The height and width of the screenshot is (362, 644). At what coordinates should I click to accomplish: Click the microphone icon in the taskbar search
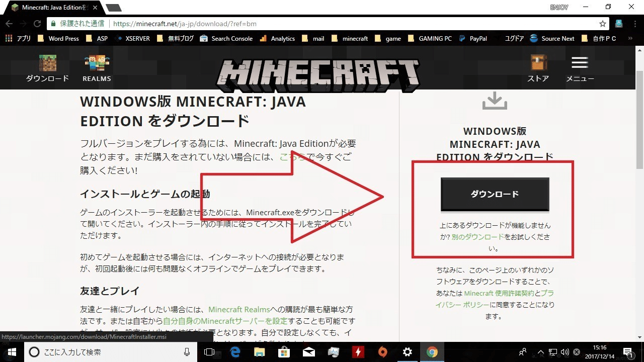[187, 352]
